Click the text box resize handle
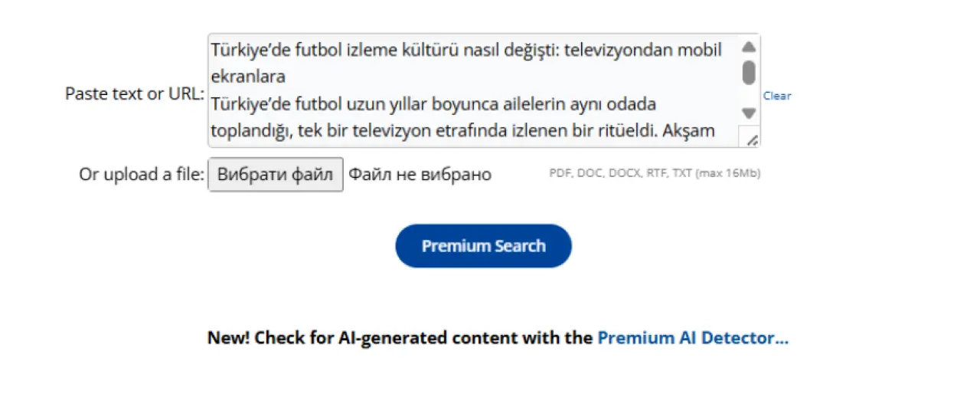Screen dimensions: 980x420 pyautogui.click(x=752, y=139)
